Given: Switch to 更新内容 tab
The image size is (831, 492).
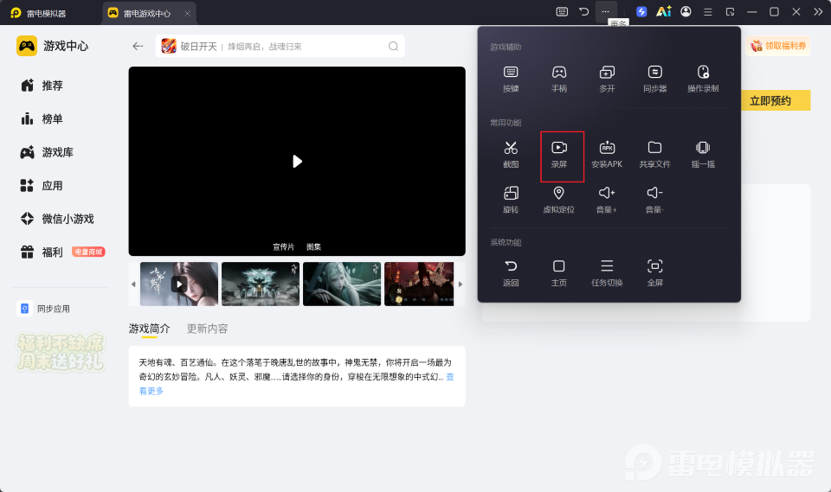Looking at the screenshot, I should tap(207, 329).
